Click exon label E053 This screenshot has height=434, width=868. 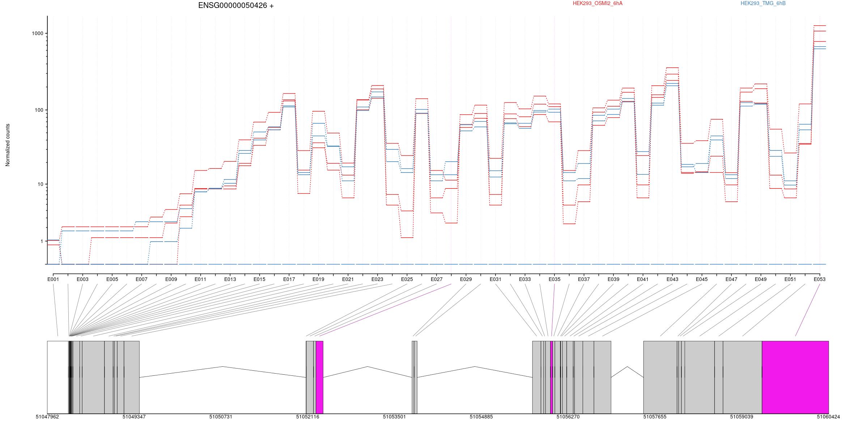point(820,279)
